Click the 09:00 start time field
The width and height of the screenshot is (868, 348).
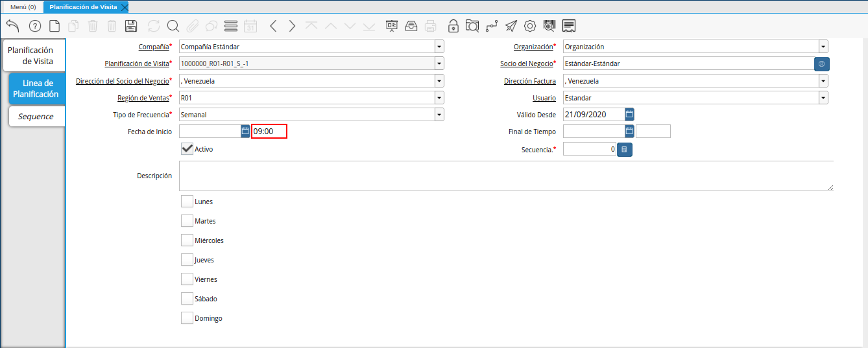(269, 132)
